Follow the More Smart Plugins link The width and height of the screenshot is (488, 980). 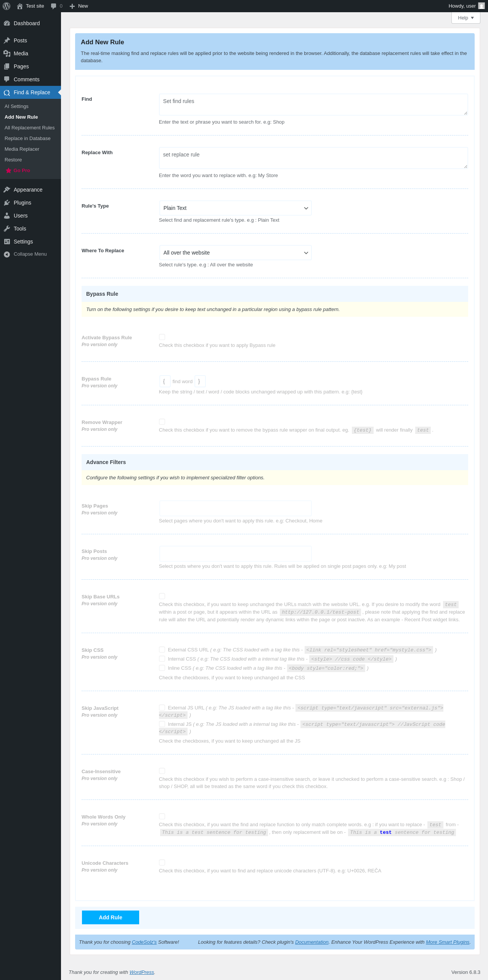click(x=448, y=942)
